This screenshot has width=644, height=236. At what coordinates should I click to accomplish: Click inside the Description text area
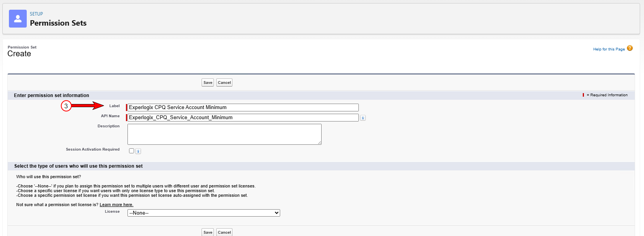pyautogui.click(x=224, y=134)
